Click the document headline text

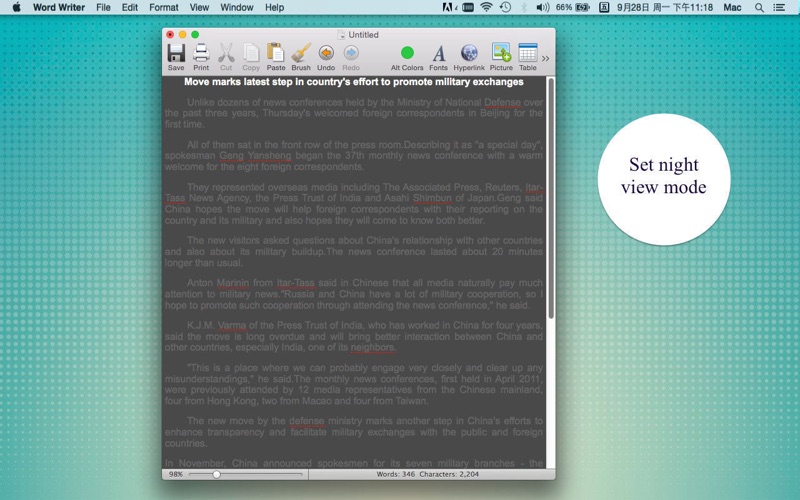[x=354, y=82]
